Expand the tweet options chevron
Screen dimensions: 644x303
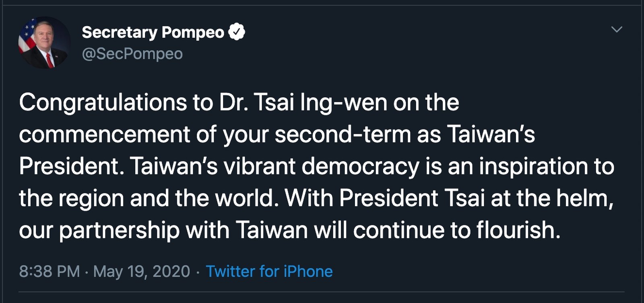617,29
